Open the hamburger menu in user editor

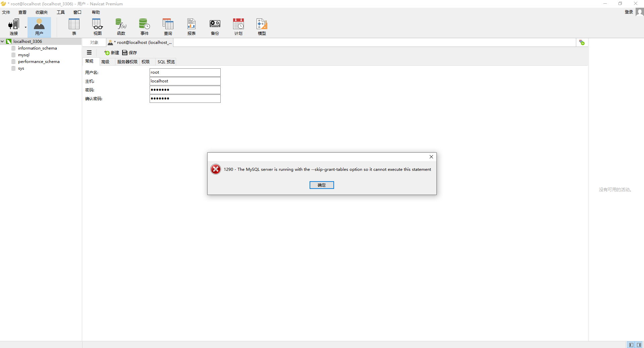click(89, 53)
